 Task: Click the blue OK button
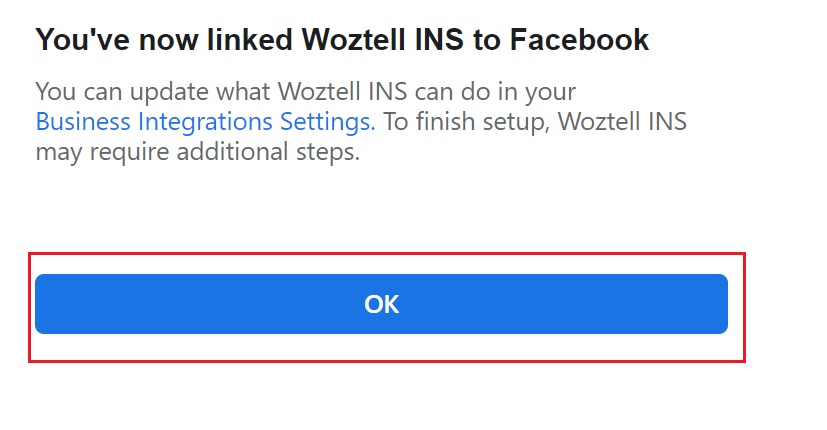[381, 304]
